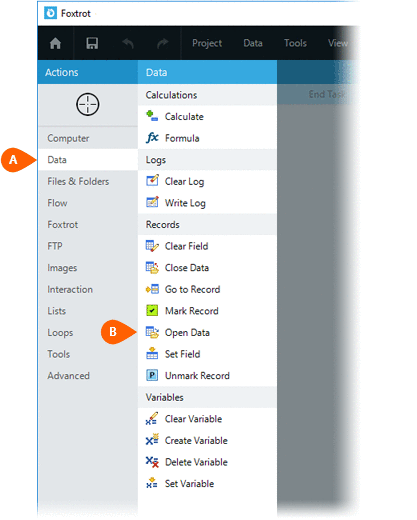This screenshot has width=417, height=520.
Task: Select the Formula fx icon
Action: click(x=152, y=138)
